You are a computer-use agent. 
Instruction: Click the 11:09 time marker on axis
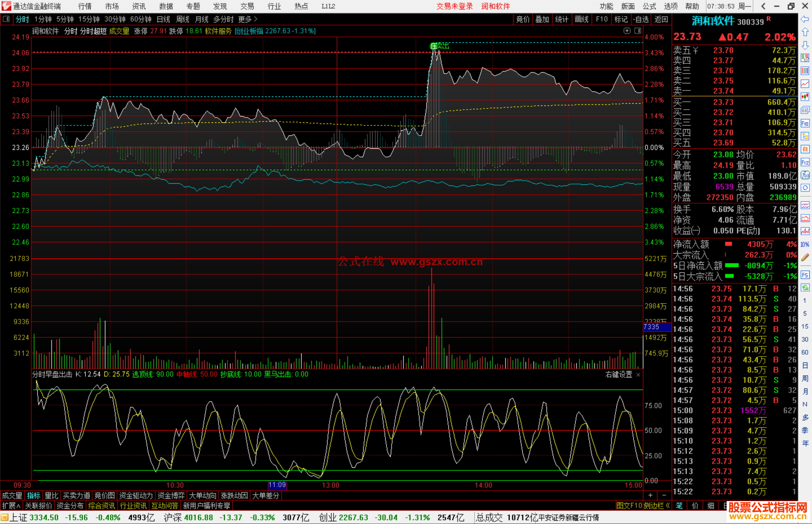(277, 485)
